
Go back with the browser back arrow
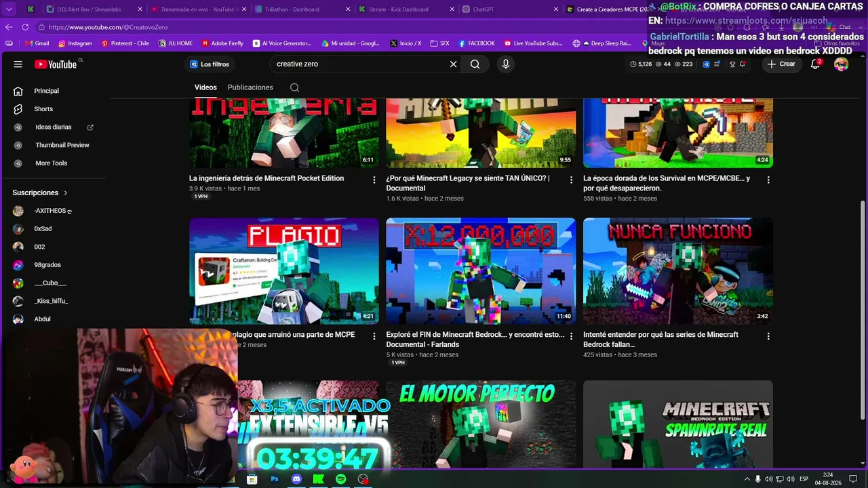[9, 27]
